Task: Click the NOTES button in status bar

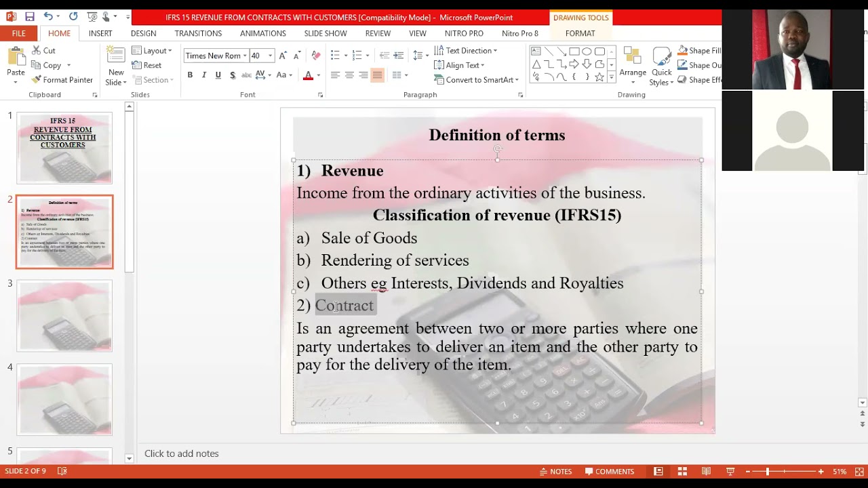Action: tap(555, 472)
